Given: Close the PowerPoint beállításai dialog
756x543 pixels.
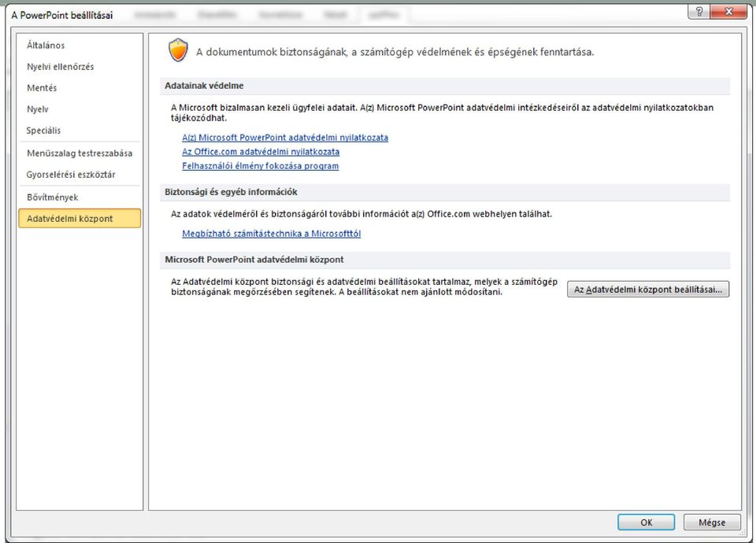Looking at the screenshot, I should tap(728, 12).
